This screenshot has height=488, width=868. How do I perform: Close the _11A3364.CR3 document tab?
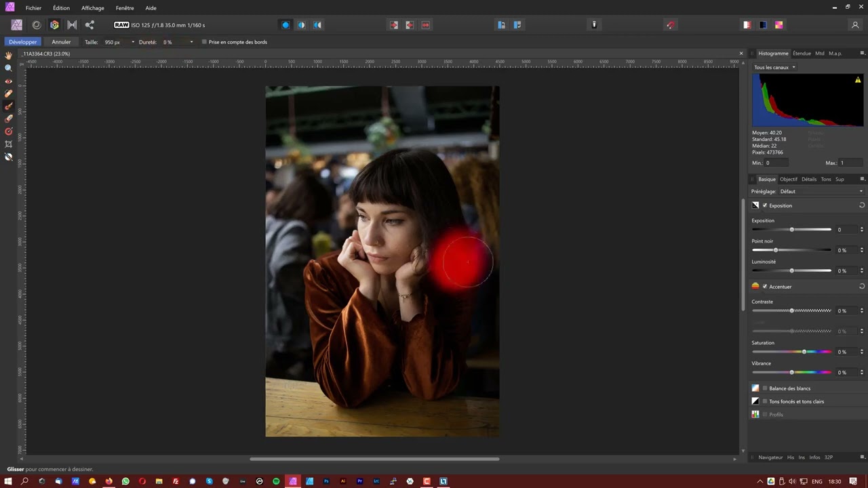(x=741, y=54)
